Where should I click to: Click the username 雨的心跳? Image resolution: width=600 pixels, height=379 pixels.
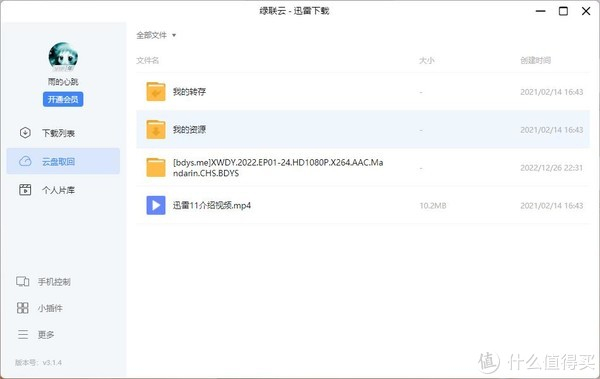pyautogui.click(x=63, y=82)
